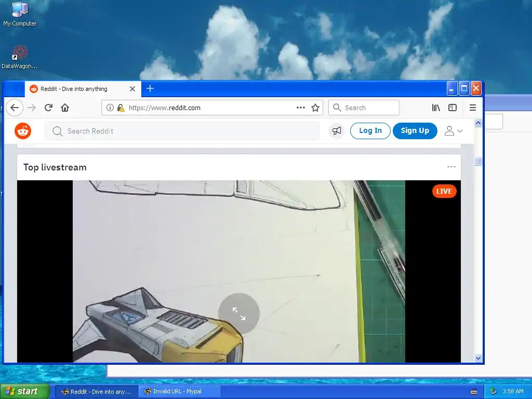Click the system tray network icon
The width and height of the screenshot is (532, 399).
pos(493,392)
